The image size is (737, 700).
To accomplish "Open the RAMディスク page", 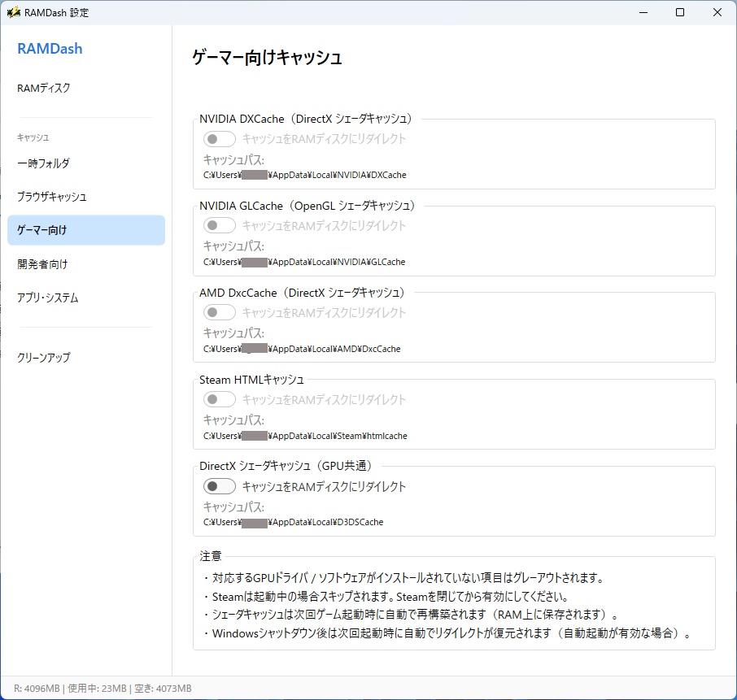I will (x=43, y=89).
